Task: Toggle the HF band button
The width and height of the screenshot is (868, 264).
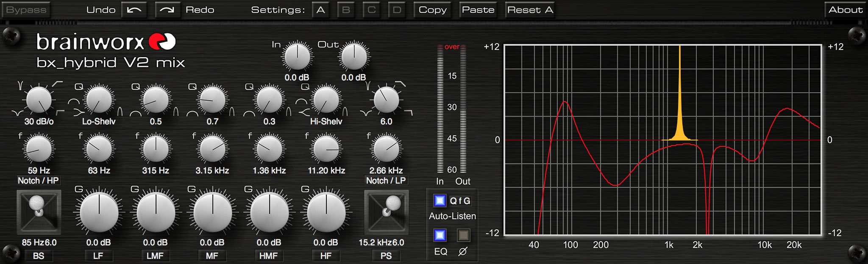Action: [325, 256]
